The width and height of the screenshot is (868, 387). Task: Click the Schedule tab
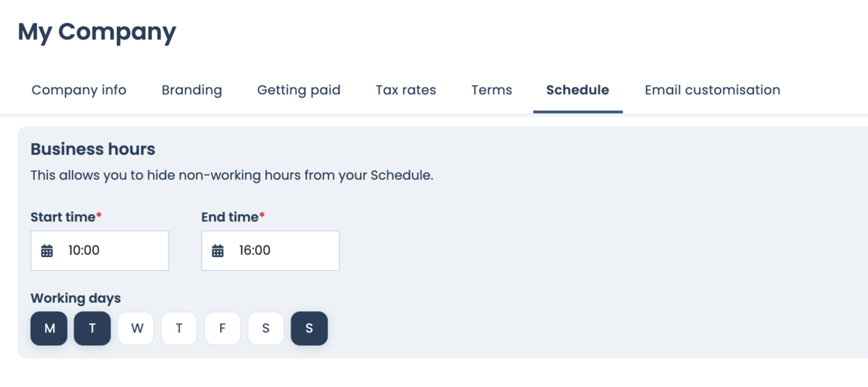pyautogui.click(x=577, y=90)
